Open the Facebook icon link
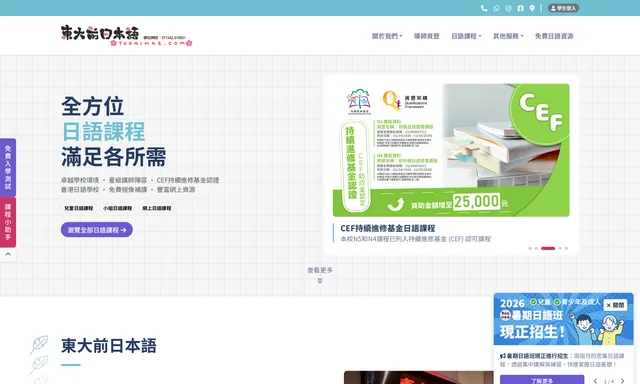Screen dimensions: 640x384 pos(520,8)
